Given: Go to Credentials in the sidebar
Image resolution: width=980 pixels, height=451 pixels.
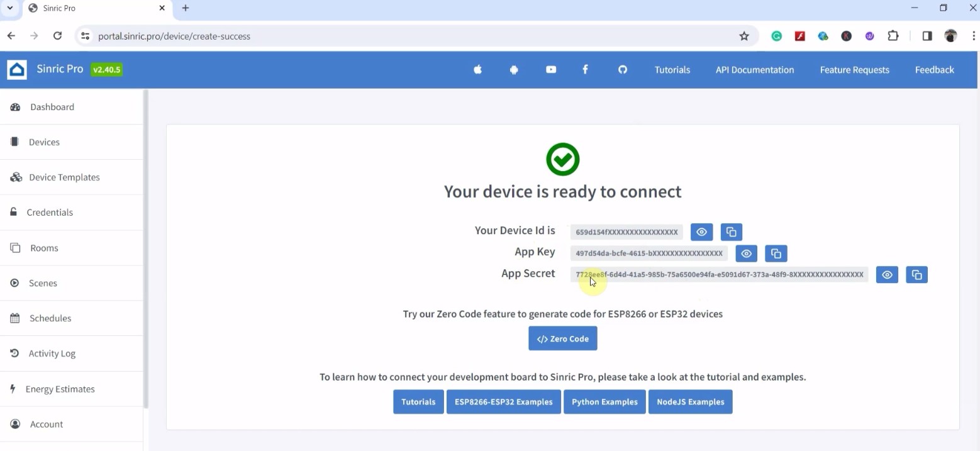Looking at the screenshot, I should click(50, 213).
